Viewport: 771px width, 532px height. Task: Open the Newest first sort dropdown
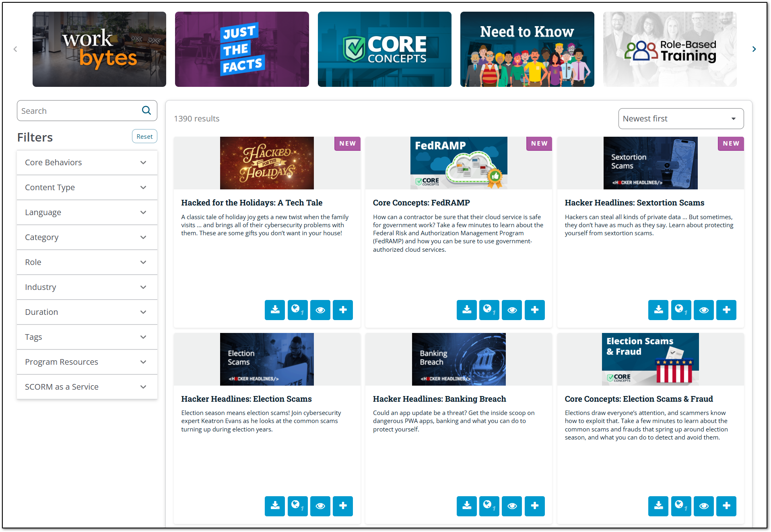click(x=681, y=119)
